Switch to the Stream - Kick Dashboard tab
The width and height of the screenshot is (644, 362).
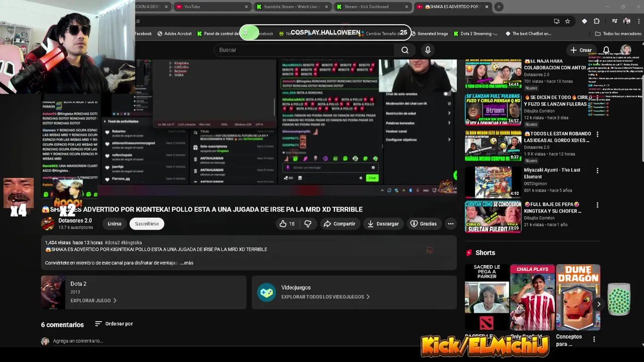point(372,7)
